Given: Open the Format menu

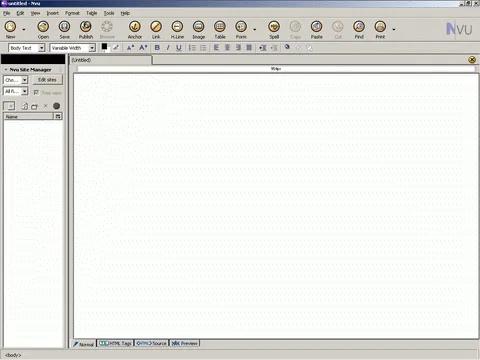Looking at the screenshot, I should (x=72, y=13).
